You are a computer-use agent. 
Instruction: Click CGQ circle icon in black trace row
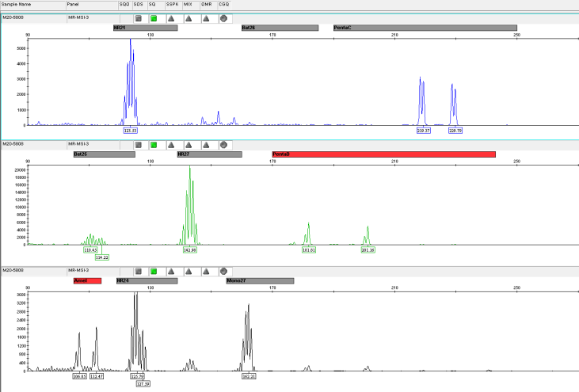(223, 271)
